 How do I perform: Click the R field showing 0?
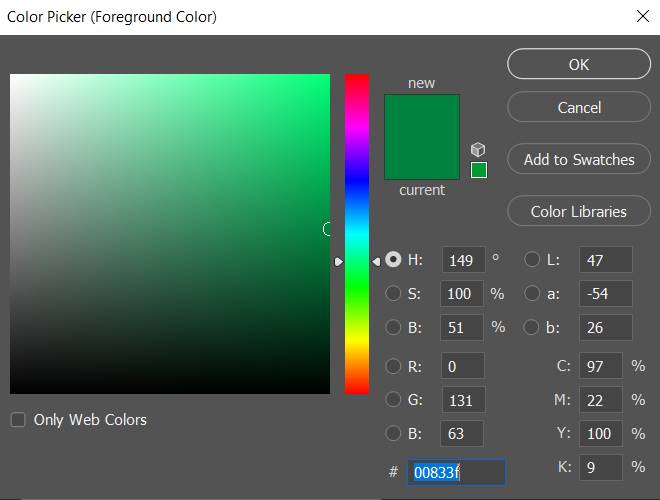coord(463,366)
